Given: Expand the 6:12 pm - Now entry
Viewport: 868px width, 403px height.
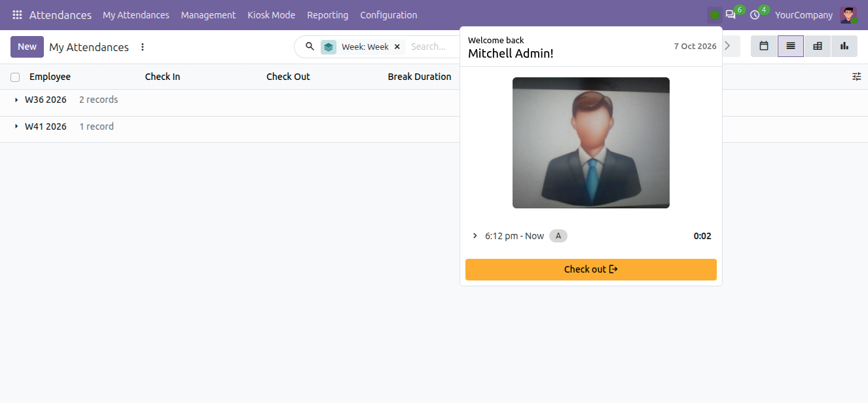Looking at the screenshot, I should tap(475, 236).
